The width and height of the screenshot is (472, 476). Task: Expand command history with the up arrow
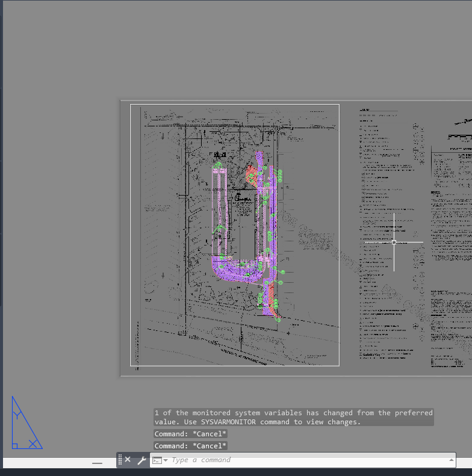pos(452,460)
